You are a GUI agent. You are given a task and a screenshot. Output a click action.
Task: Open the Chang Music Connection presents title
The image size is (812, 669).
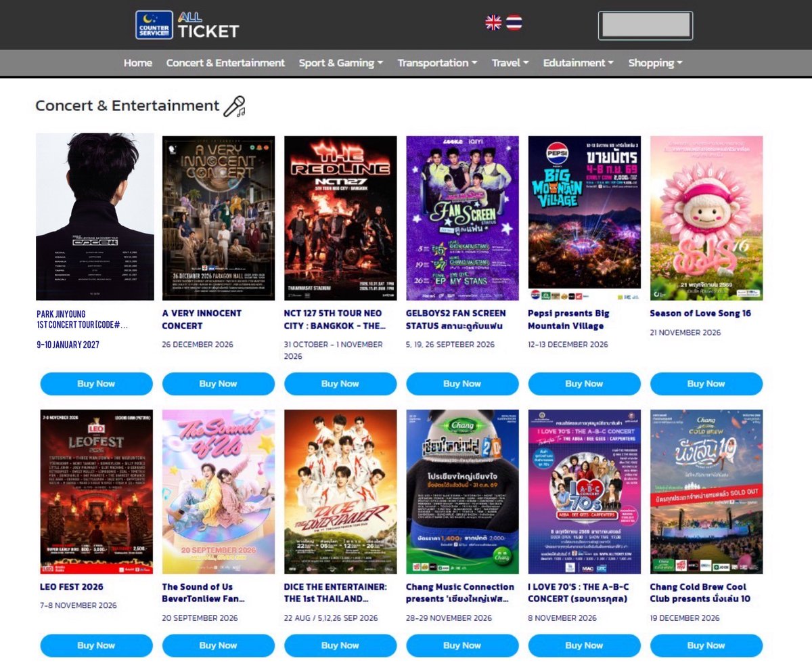point(460,593)
